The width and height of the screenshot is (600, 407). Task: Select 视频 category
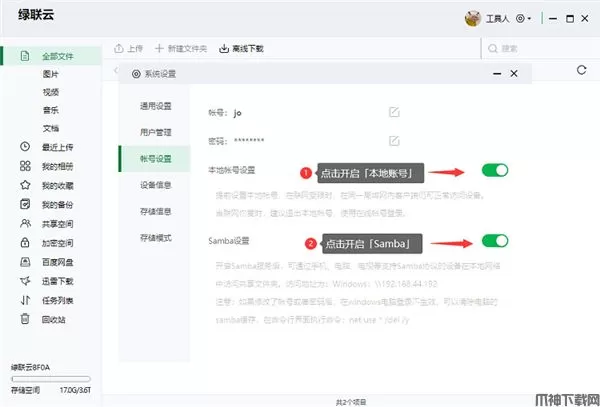(51, 92)
